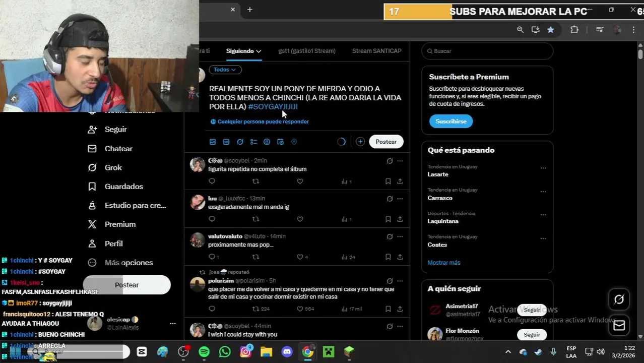Click Postear button in composer
Image resolution: width=644 pixels, height=363 pixels.
[x=386, y=142]
